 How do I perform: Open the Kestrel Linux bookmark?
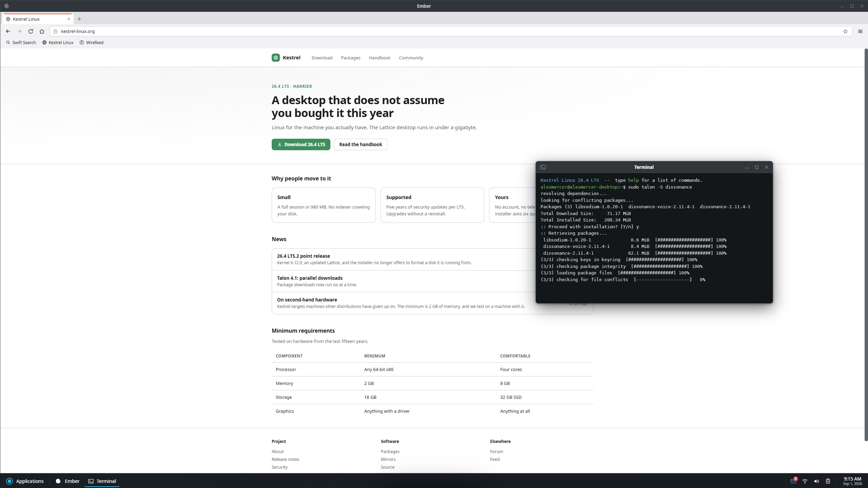tap(58, 42)
